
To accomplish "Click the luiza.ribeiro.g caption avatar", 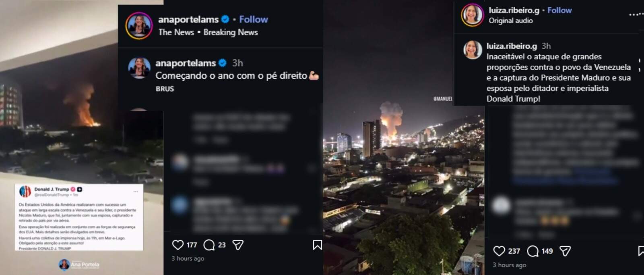I will (x=472, y=50).
